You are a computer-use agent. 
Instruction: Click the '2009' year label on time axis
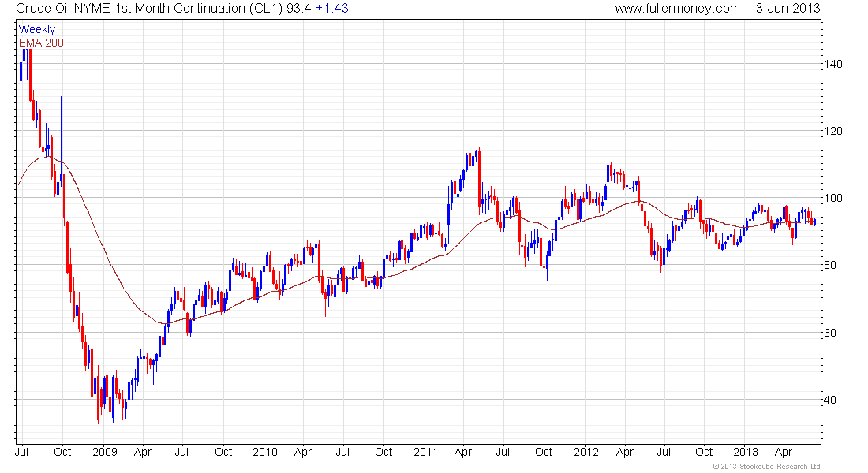[x=105, y=452]
